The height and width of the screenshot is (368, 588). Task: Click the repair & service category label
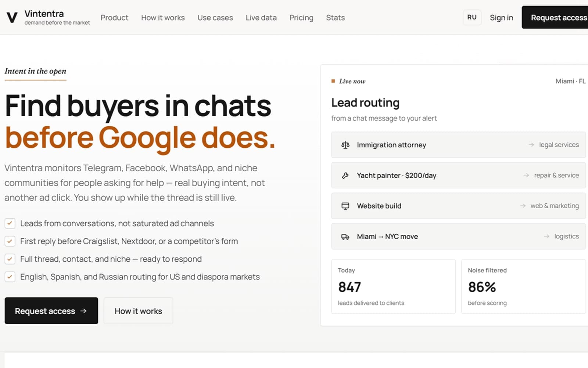556,176
